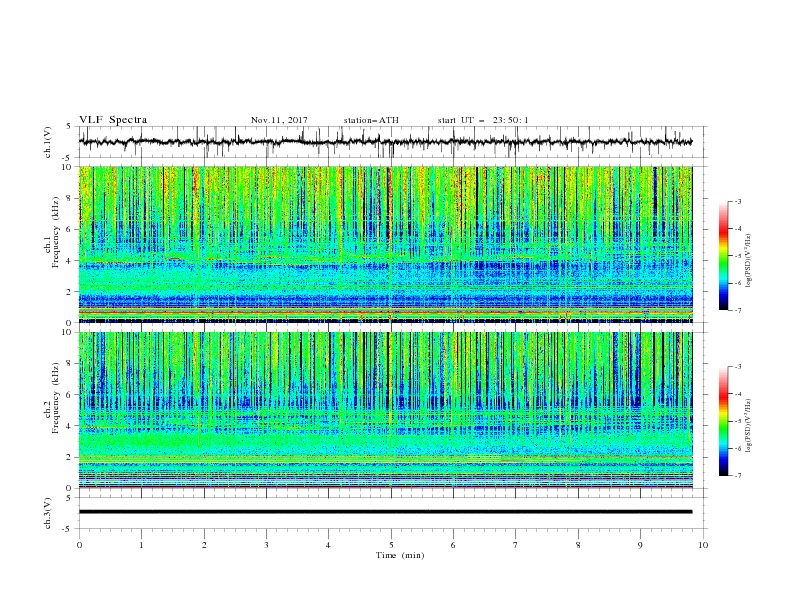Click the upper colorbar 'log(PSD)(V²/Hz)' label
The width and height of the screenshot is (792, 612).
749,261
